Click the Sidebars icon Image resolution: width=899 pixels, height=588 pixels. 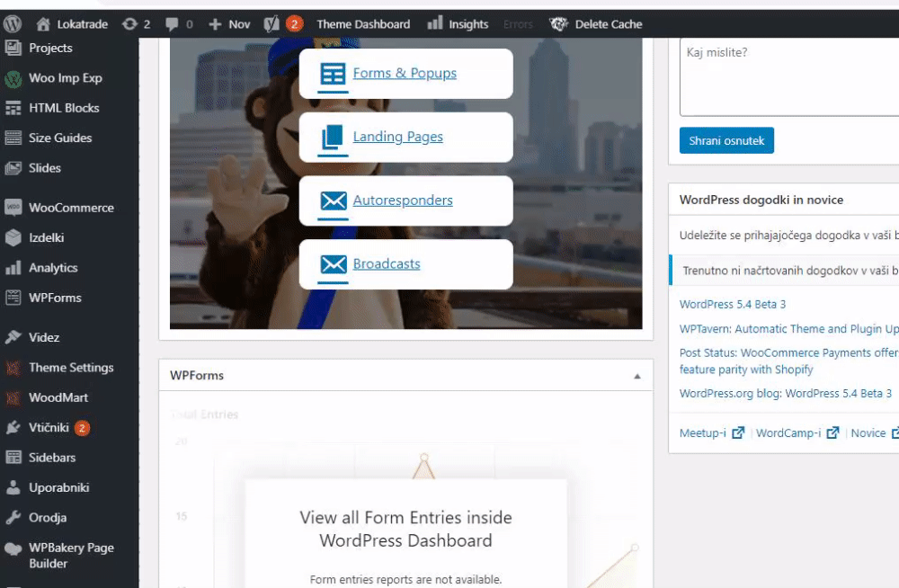13,458
